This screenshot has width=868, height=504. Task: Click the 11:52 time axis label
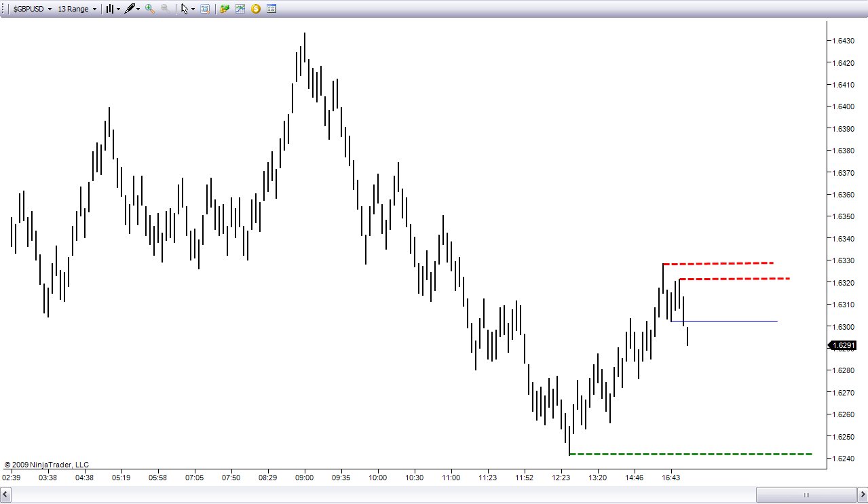[525, 478]
